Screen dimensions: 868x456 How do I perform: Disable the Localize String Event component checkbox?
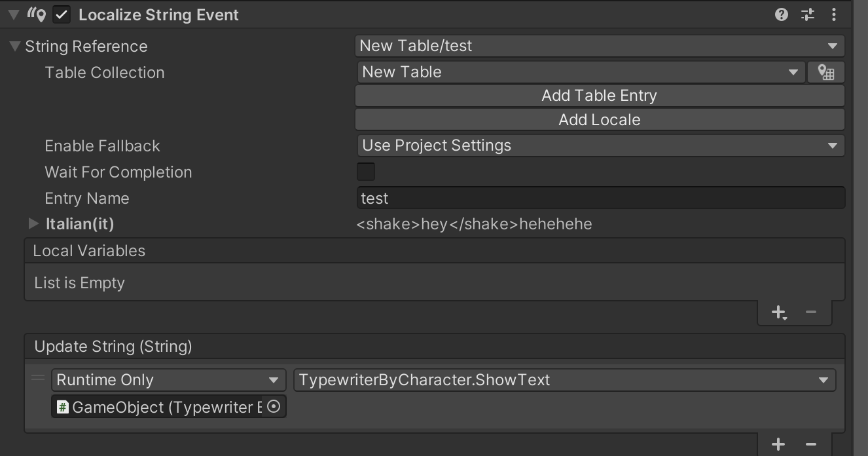click(62, 15)
